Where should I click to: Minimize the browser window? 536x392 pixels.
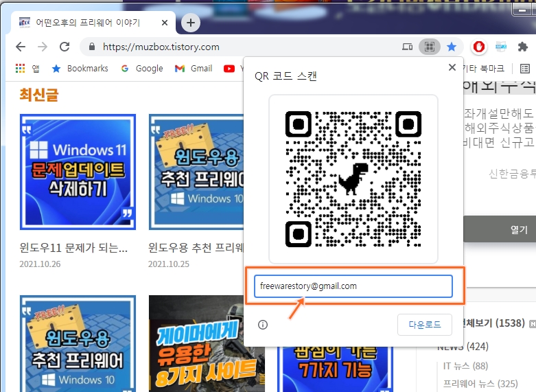pyautogui.click(x=522, y=10)
